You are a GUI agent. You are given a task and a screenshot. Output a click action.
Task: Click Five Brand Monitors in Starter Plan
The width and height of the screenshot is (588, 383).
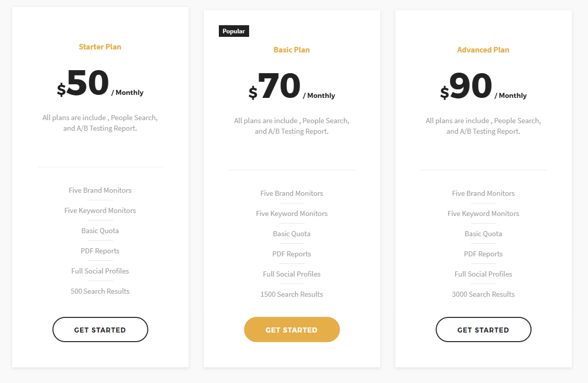[100, 190]
